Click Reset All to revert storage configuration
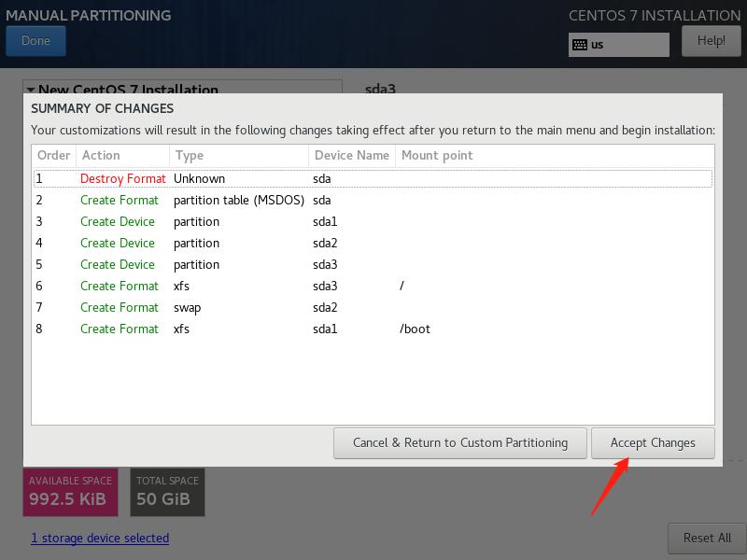The height and width of the screenshot is (560, 747). (x=706, y=539)
